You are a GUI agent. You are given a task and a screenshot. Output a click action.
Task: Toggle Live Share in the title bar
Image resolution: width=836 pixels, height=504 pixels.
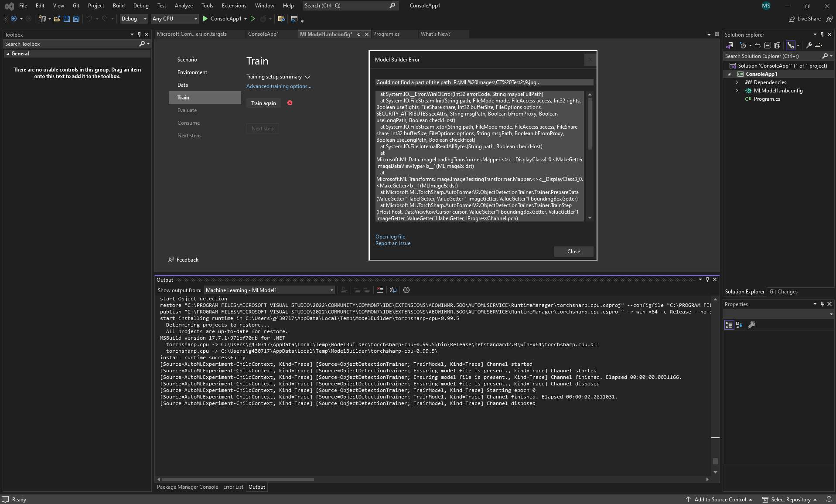805,19
